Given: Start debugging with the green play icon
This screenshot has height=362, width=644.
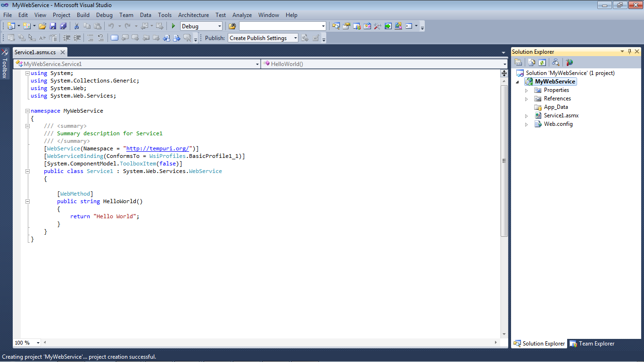Looking at the screenshot, I should point(173,26).
